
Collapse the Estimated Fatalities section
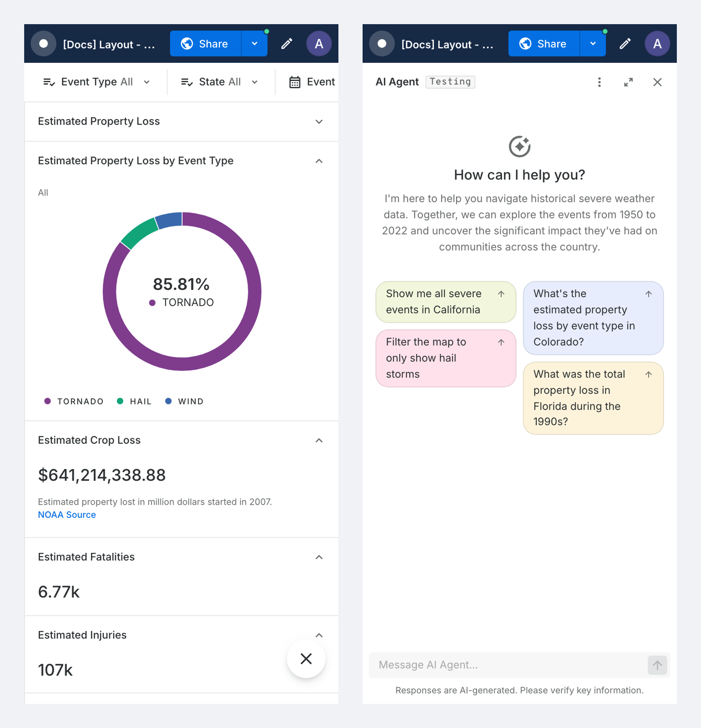[319, 557]
